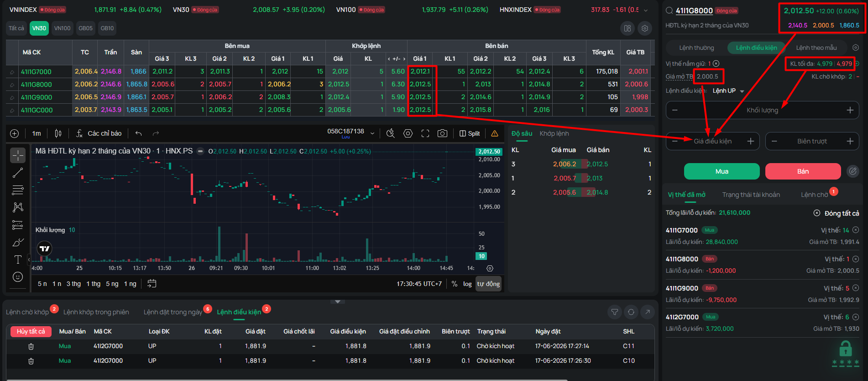Select the VN30 filter chip
Image resolution: width=868 pixels, height=381 pixels.
coord(39,28)
